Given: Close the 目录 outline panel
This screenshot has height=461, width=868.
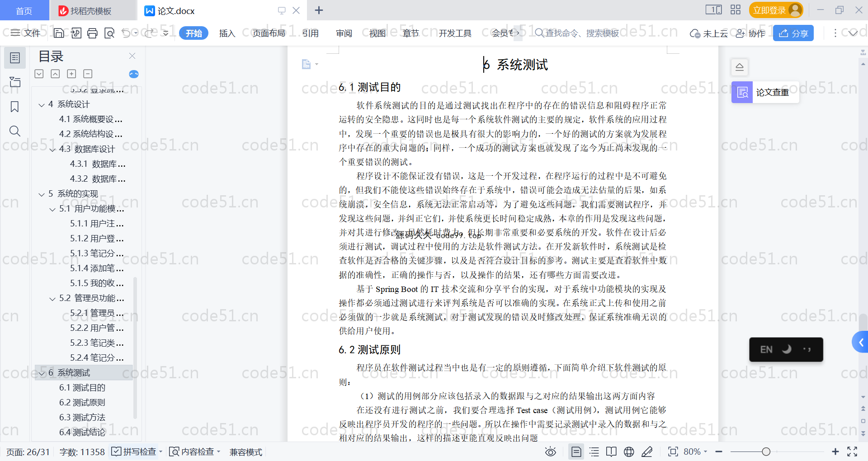Looking at the screenshot, I should pos(132,56).
